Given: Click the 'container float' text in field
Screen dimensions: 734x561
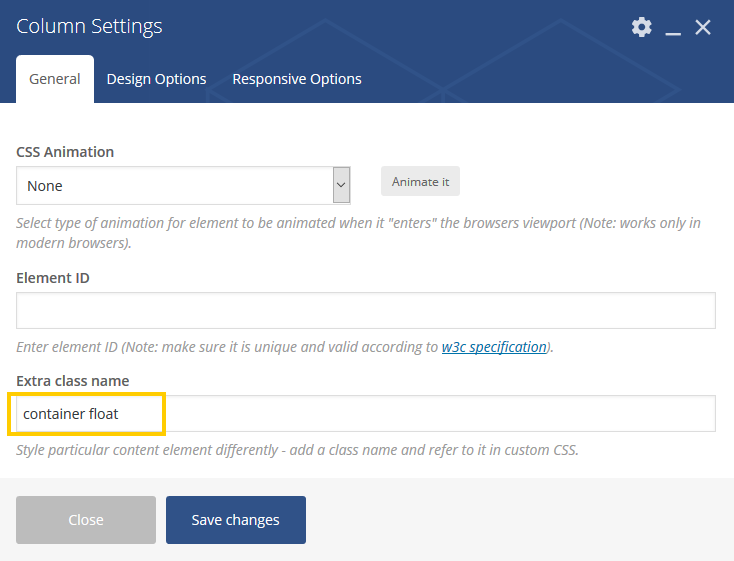Looking at the screenshot, I should click(71, 414).
